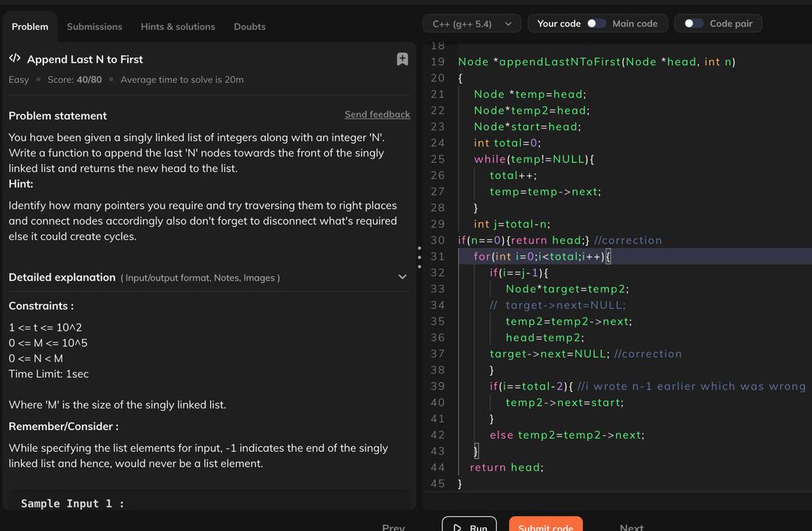
Task: Toggle Your code / Main code switch
Action: pos(596,24)
